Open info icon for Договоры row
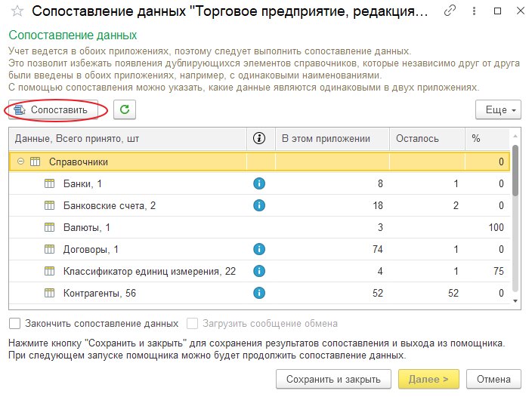 [259, 249]
